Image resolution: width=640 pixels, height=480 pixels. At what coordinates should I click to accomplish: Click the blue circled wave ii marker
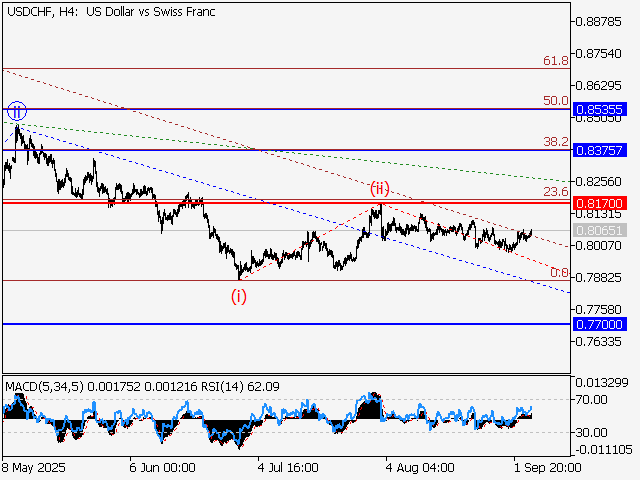click(x=16, y=110)
